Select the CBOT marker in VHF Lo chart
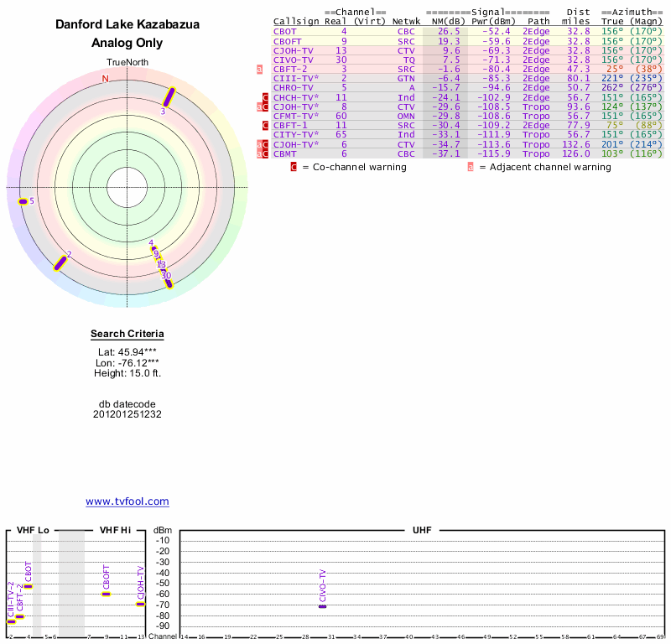The height and width of the screenshot is (644, 671). [x=28, y=585]
